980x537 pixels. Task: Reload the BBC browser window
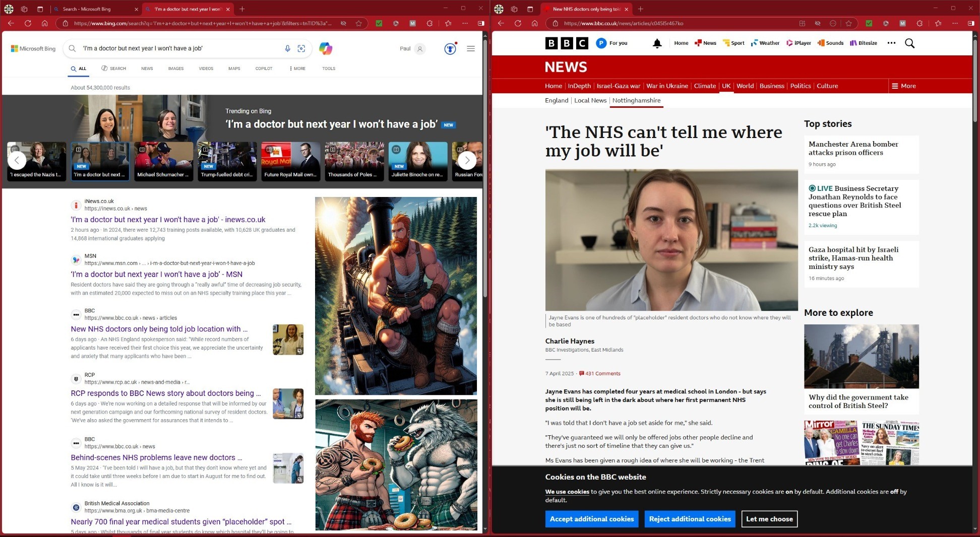[x=518, y=23]
